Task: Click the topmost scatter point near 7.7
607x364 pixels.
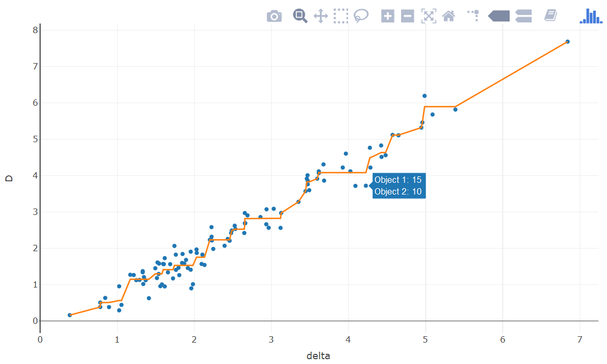Action: click(x=568, y=41)
